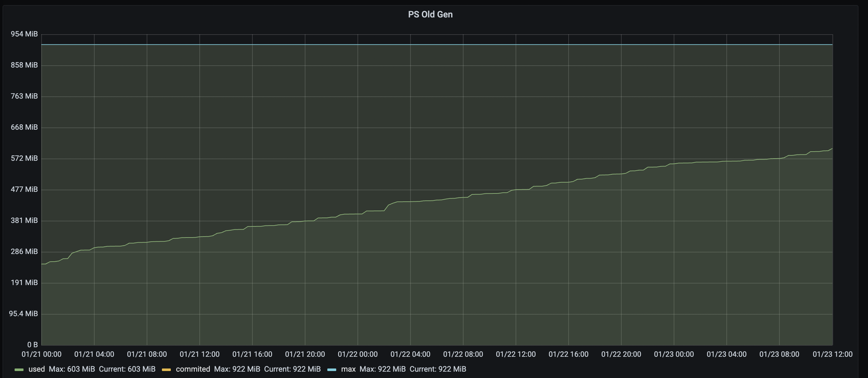The width and height of the screenshot is (868, 378).
Task: Click the green used series color swatch
Action: coord(19,369)
